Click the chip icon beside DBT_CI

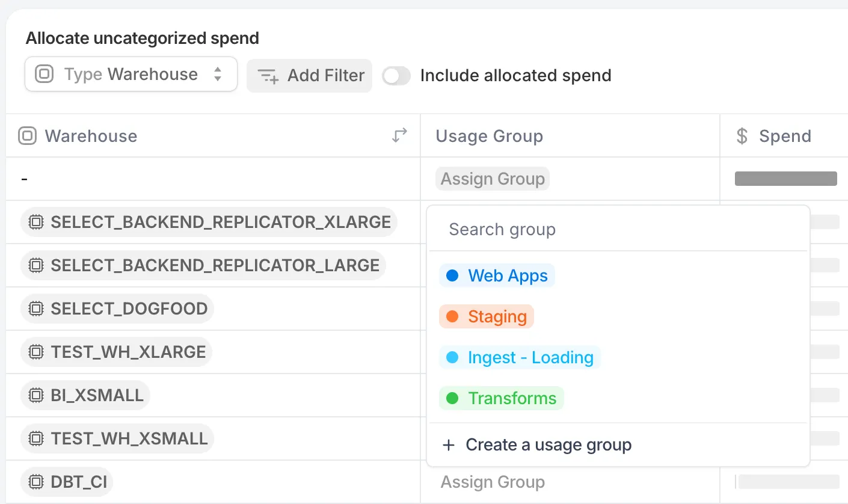coord(36,482)
